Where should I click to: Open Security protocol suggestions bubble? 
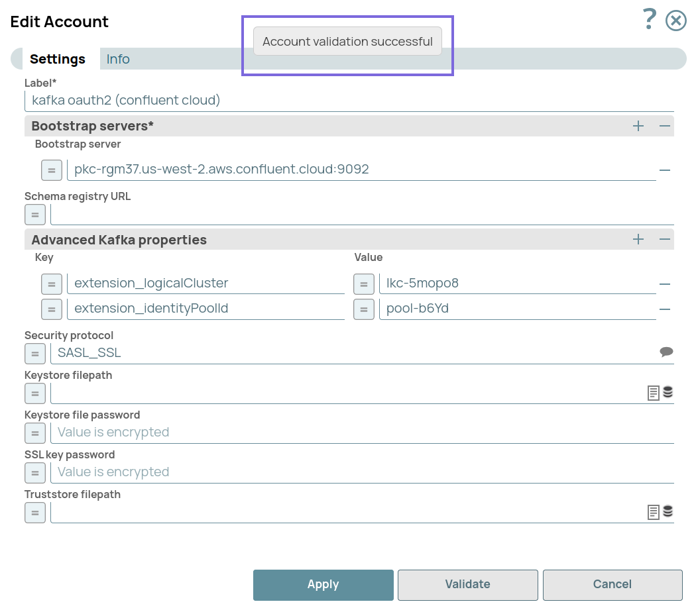[x=666, y=352]
